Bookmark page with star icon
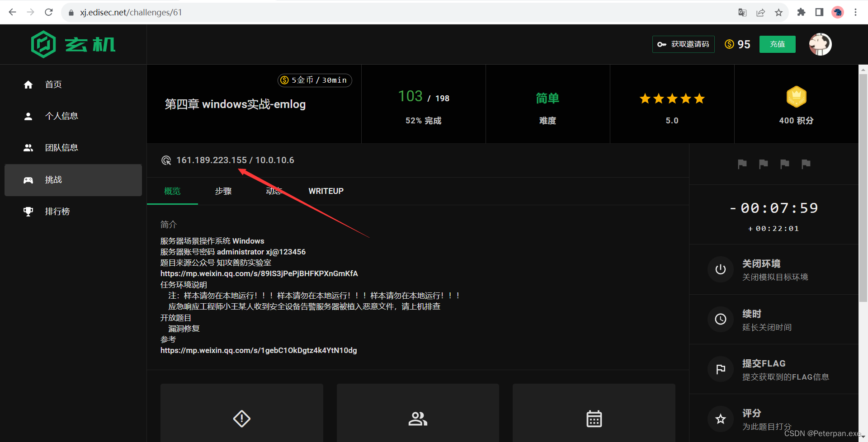The image size is (868, 442). 778,13
